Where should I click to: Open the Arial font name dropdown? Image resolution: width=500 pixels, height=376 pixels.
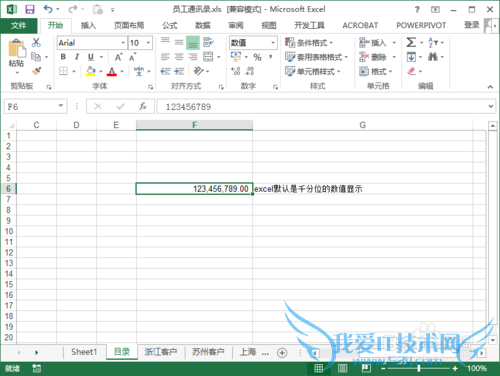(x=123, y=43)
